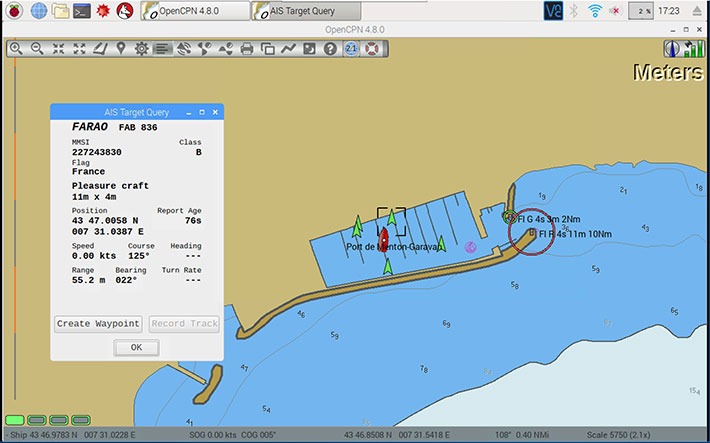Click the magenta anchorage symbol in port

471,247
